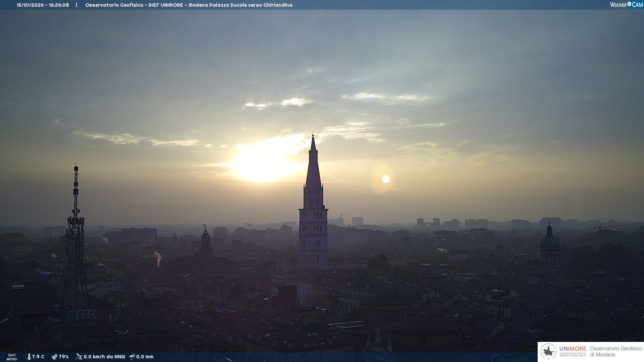The height and width of the screenshot is (362, 644).
Task: Click the church dome on the right
Action: (550, 242)
